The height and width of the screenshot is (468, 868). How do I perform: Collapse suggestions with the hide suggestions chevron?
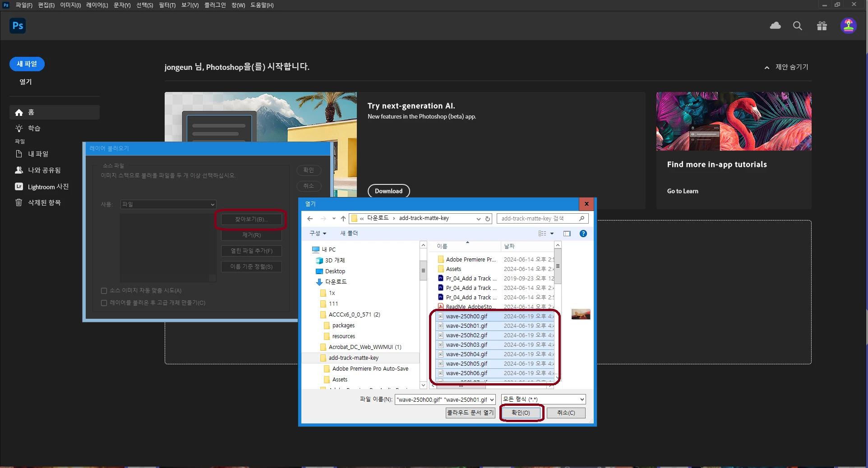click(767, 68)
